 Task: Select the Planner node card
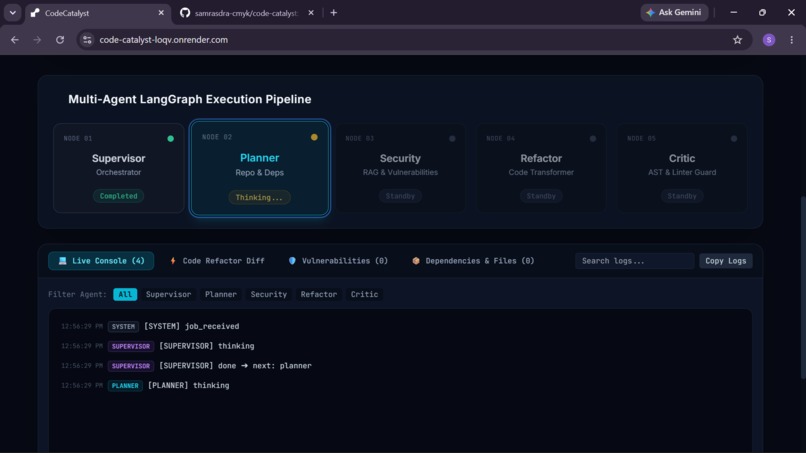pos(260,168)
